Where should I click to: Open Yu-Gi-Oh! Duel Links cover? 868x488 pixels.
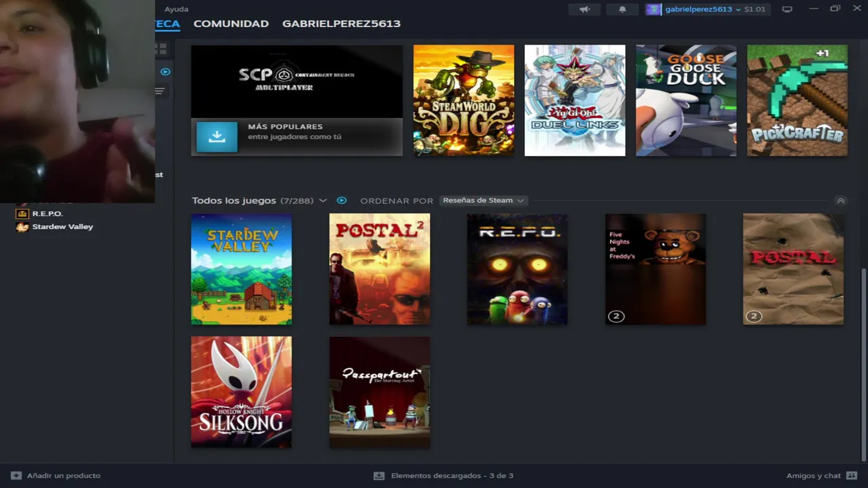[x=575, y=100]
